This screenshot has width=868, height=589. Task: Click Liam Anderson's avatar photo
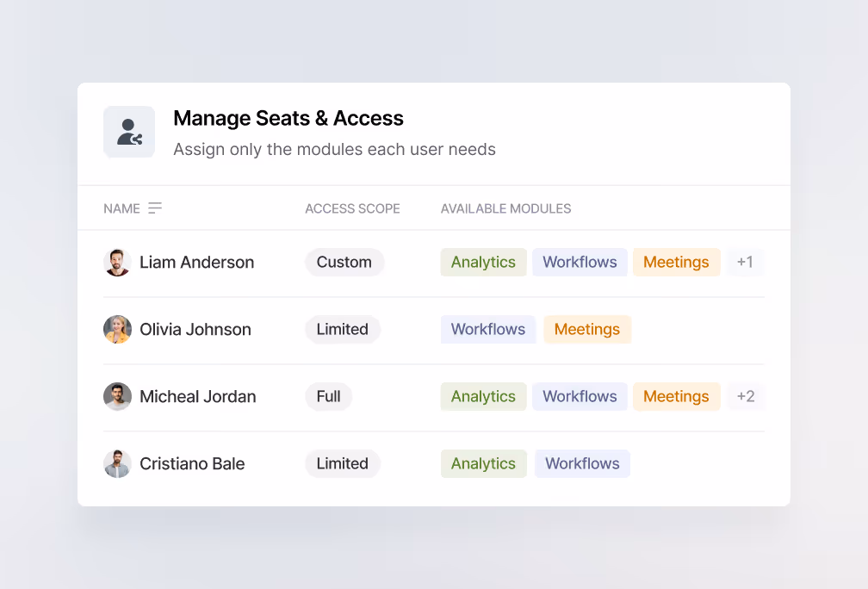(117, 263)
